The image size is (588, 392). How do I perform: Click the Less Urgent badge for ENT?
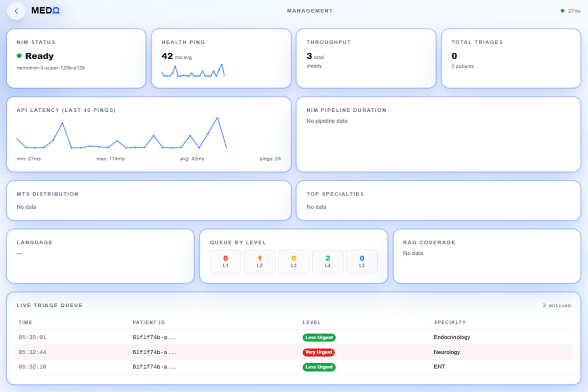319,367
